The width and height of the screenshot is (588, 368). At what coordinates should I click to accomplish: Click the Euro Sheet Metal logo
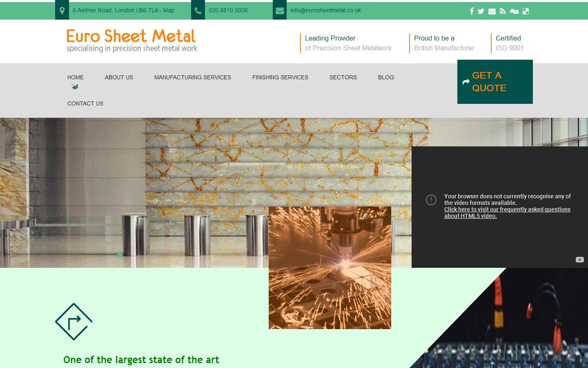point(131,41)
